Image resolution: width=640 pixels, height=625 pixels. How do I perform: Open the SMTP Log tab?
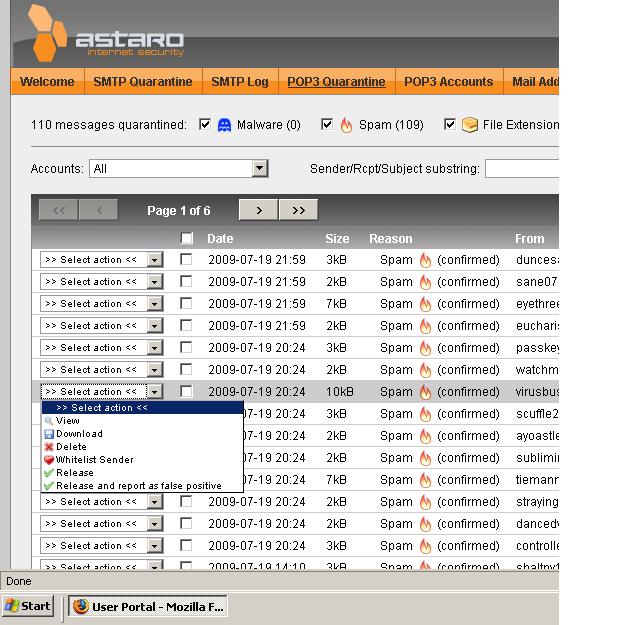pyautogui.click(x=240, y=82)
